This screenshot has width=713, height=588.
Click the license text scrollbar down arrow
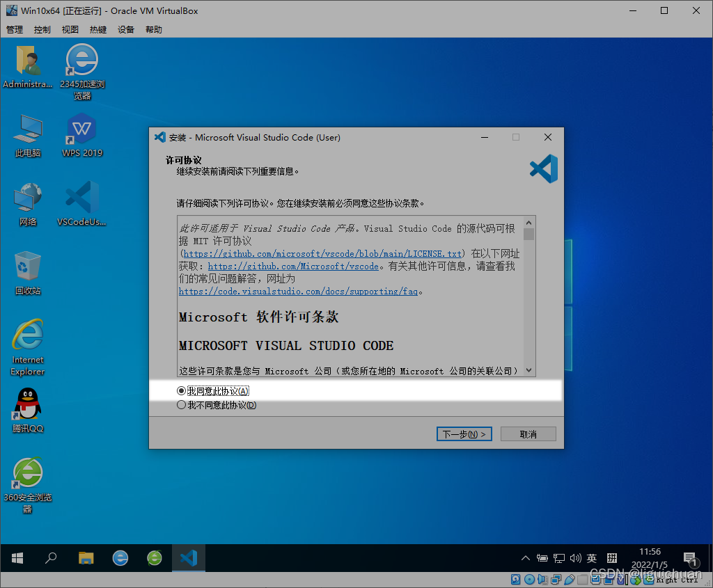tap(529, 370)
